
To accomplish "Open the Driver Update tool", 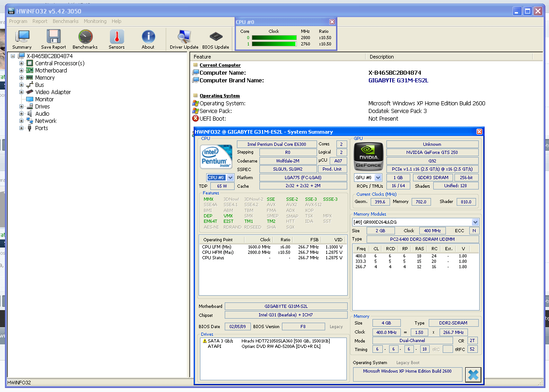I will click(x=184, y=37).
